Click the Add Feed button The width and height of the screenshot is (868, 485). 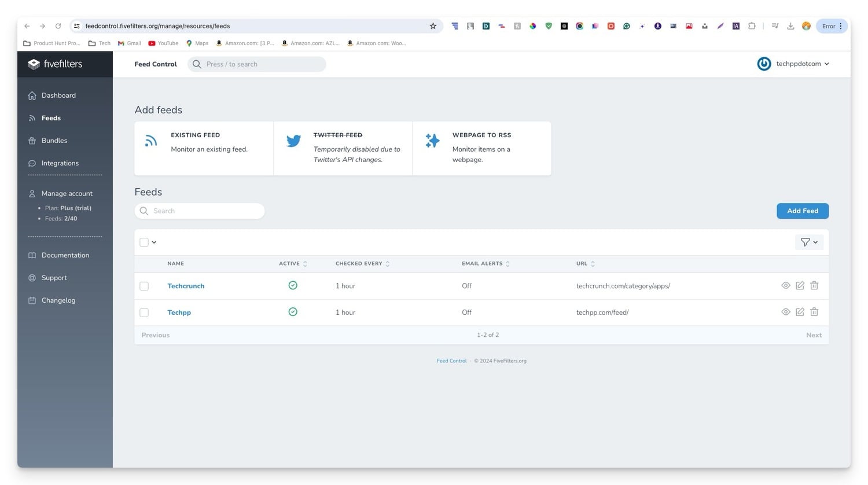pyautogui.click(x=802, y=211)
